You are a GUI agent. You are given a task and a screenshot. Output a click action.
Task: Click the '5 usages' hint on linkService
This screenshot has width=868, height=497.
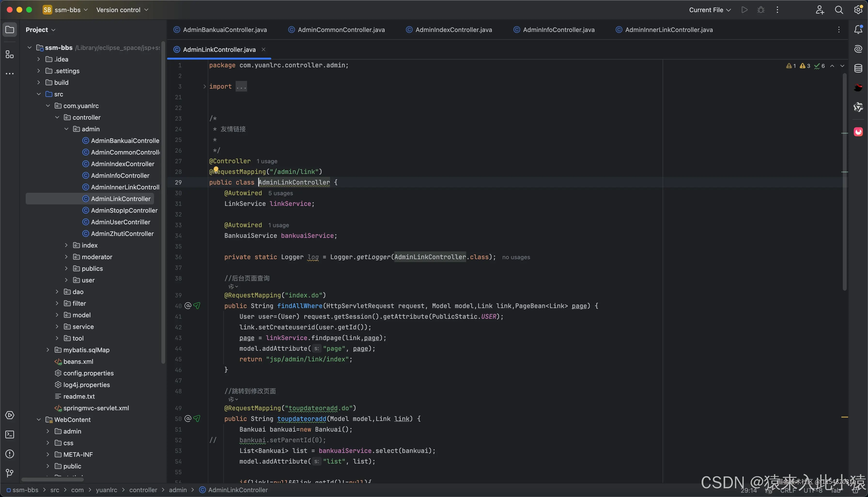coord(280,193)
